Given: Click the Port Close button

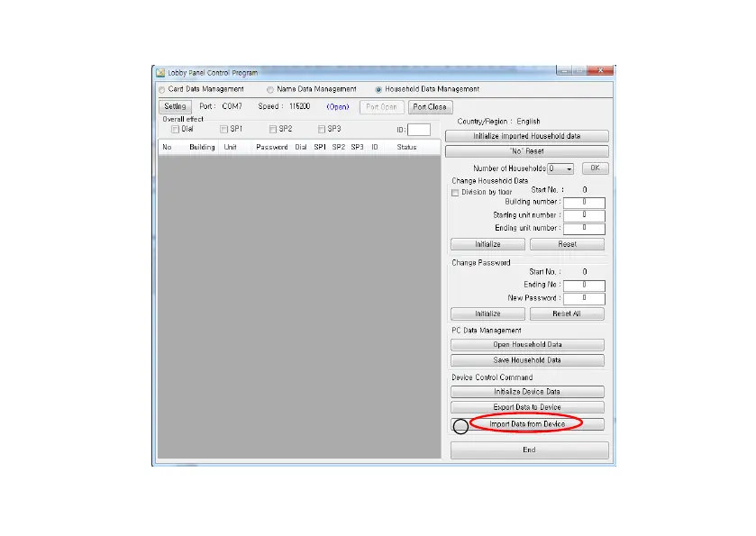Looking at the screenshot, I should [x=430, y=107].
